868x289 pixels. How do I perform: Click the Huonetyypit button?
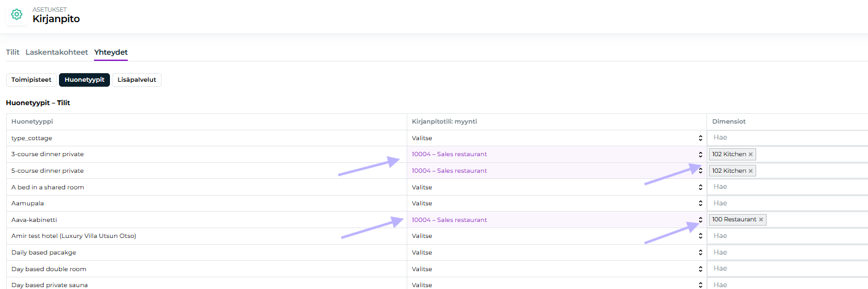click(x=84, y=80)
